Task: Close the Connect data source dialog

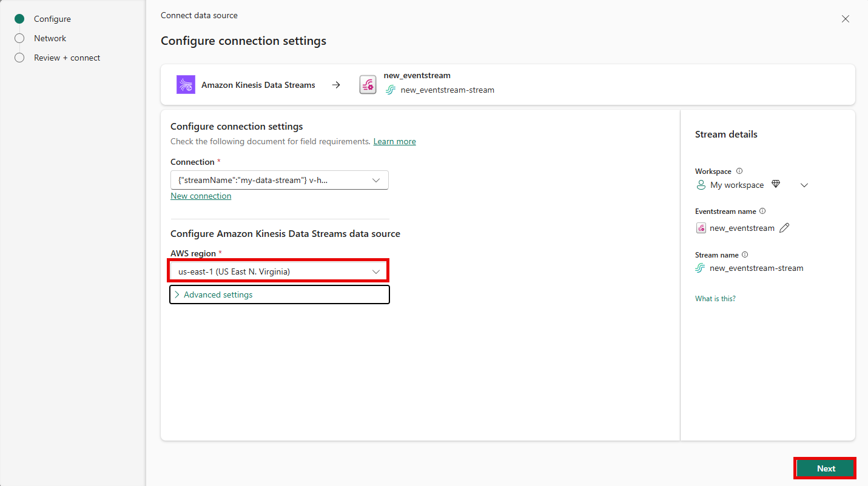Action: [x=846, y=19]
